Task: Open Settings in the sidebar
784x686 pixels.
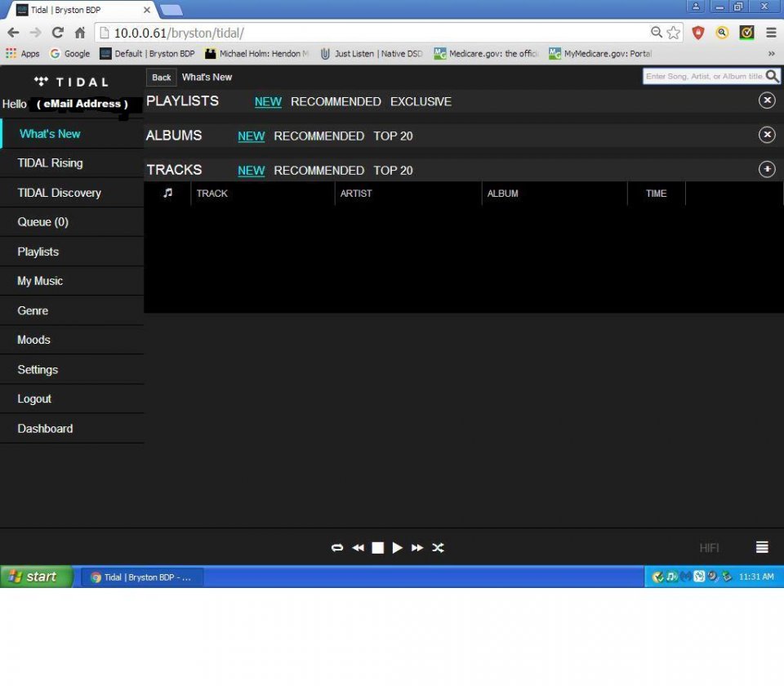Action: coord(72,369)
